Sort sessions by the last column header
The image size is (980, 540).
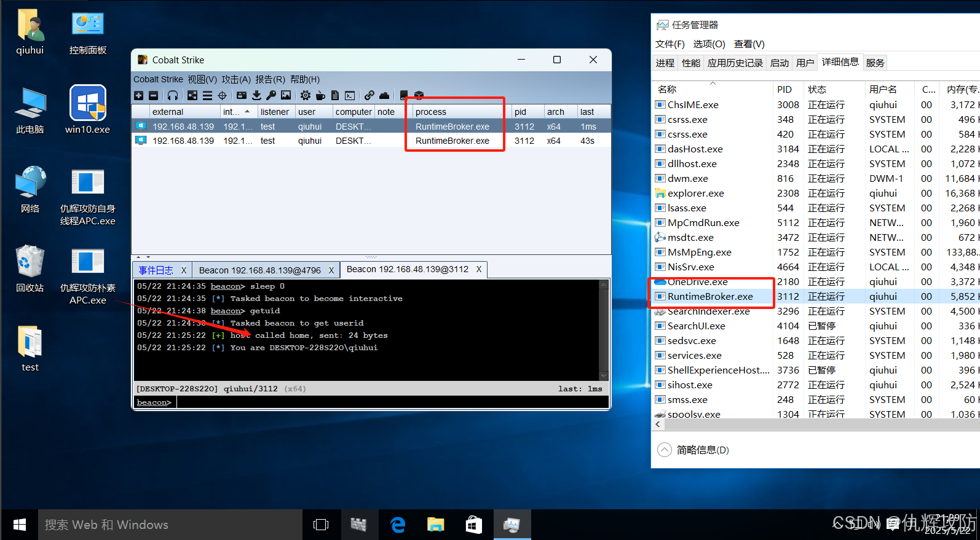pyautogui.click(x=593, y=112)
